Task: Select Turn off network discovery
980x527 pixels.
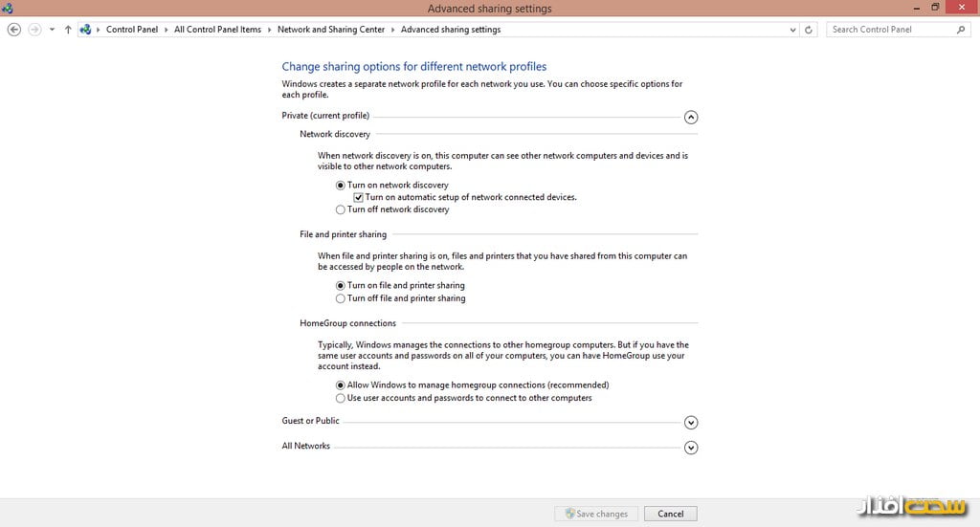Action: pyautogui.click(x=341, y=209)
